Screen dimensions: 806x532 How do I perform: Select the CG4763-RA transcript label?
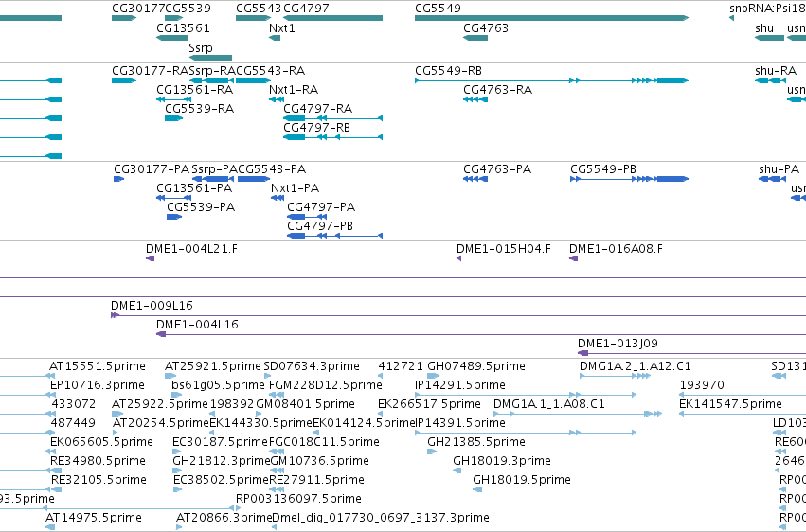tap(497, 89)
